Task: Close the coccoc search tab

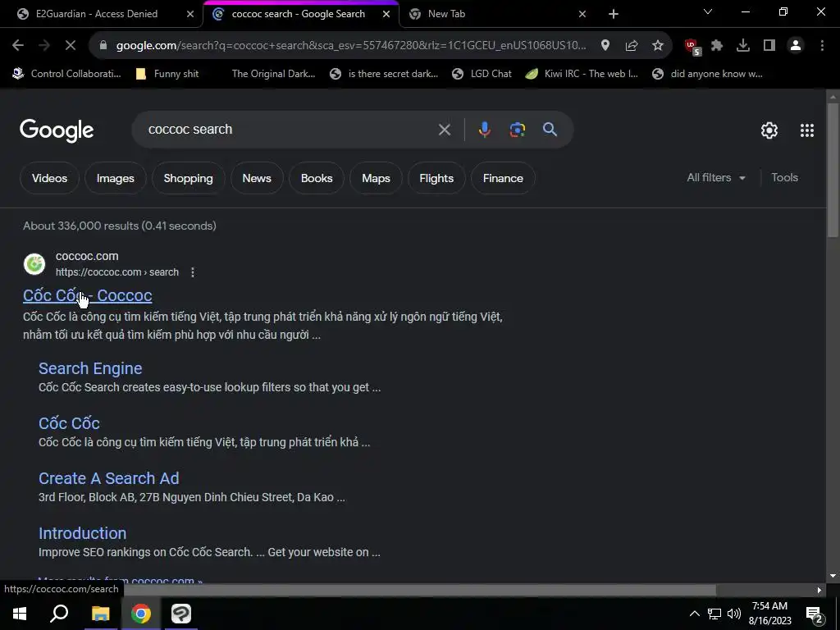Action: pyautogui.click(x=386, y=14)
